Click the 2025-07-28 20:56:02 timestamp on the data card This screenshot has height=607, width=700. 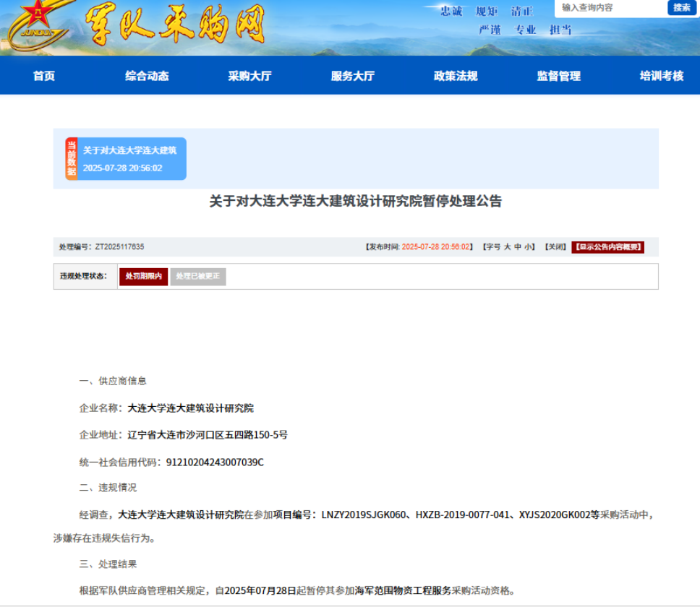click(x=123, y=168)
